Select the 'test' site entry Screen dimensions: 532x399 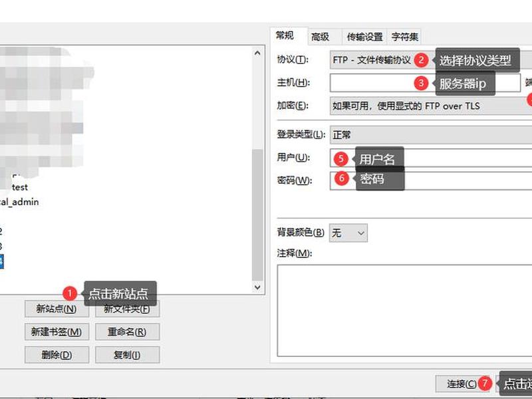pyautogui.click(x=20, y=187)
